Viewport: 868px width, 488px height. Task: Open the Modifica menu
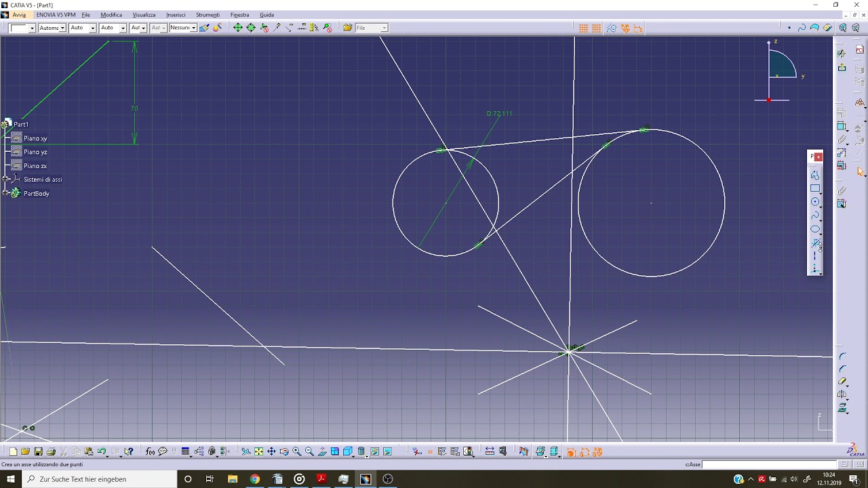111,15
